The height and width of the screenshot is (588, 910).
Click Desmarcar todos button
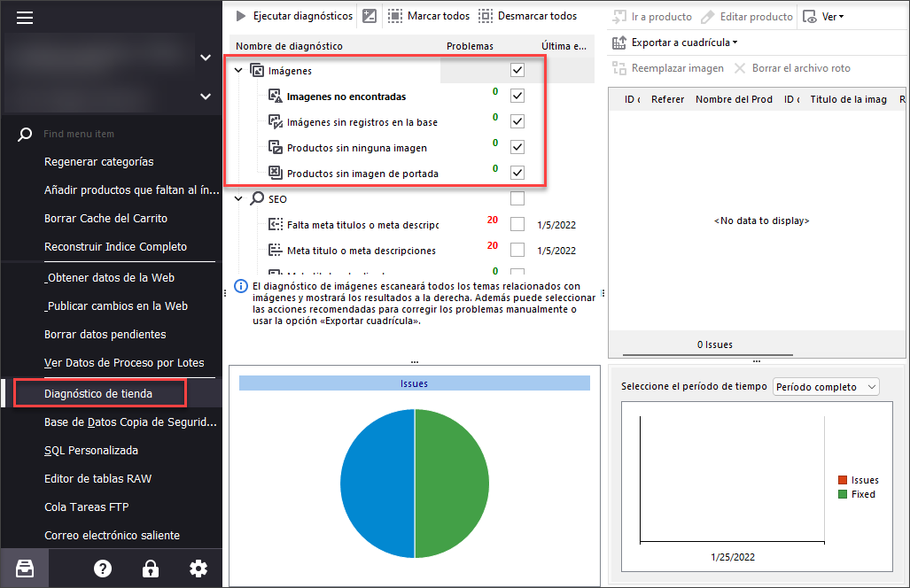point(527,16)
